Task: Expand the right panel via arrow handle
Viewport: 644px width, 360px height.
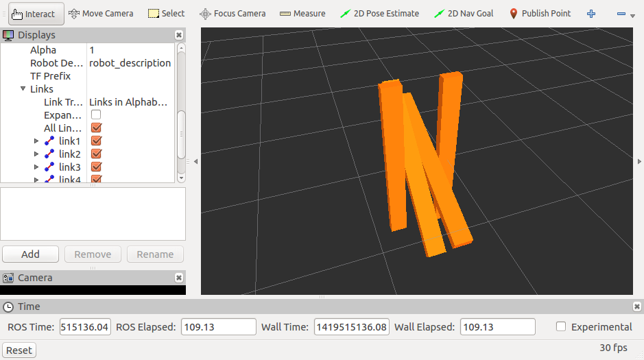Action: 639,161
